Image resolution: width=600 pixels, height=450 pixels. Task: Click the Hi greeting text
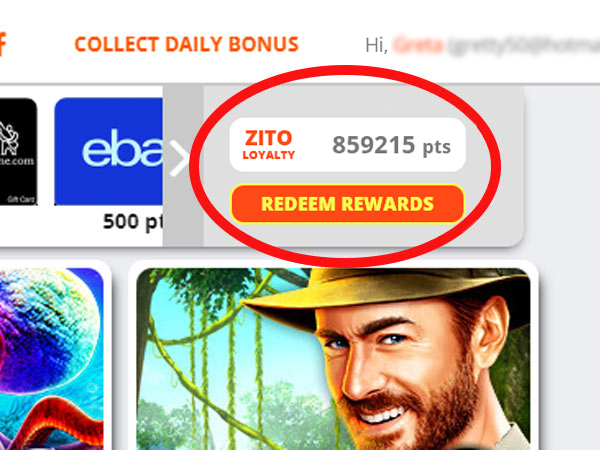point(377,46)
